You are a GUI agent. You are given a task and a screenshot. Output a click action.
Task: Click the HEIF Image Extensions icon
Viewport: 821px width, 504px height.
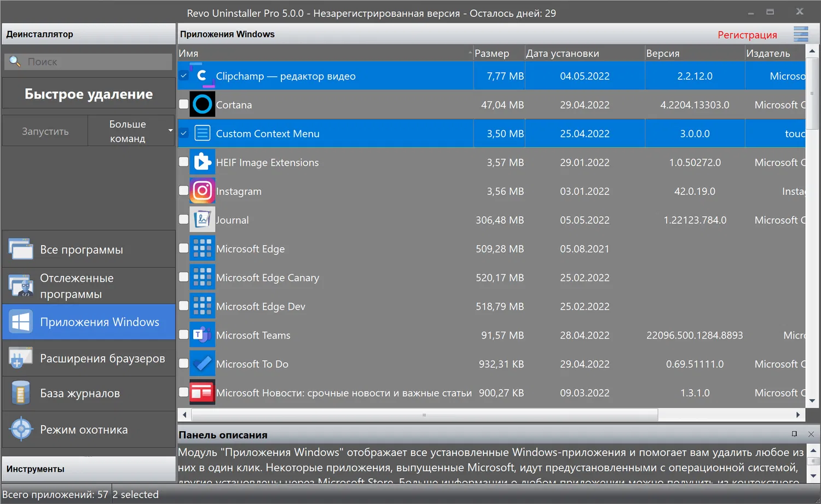coord(202,162)
